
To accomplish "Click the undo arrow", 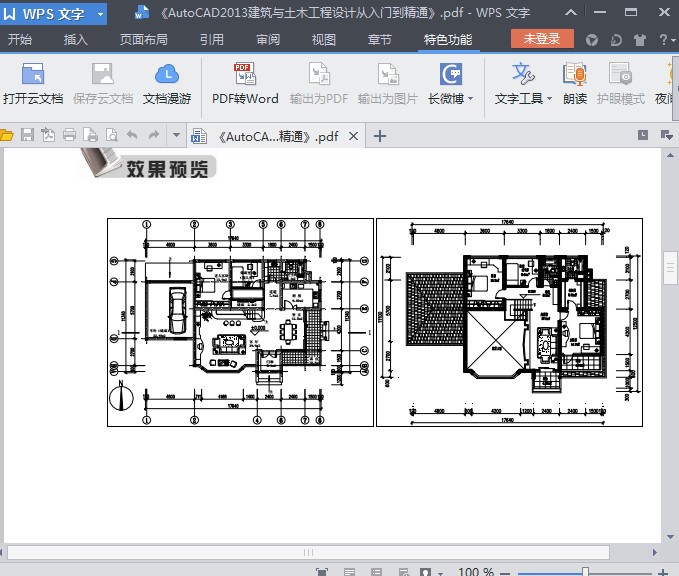I will (x=132, y=135).
